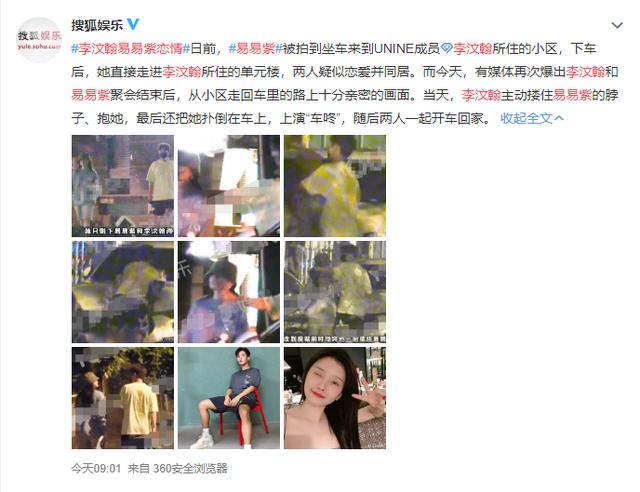Image resolution: width=640 pixels, height=492 pixels.
Task: Click the 今天09:01 timestamp link
Action: pos(96,468)
